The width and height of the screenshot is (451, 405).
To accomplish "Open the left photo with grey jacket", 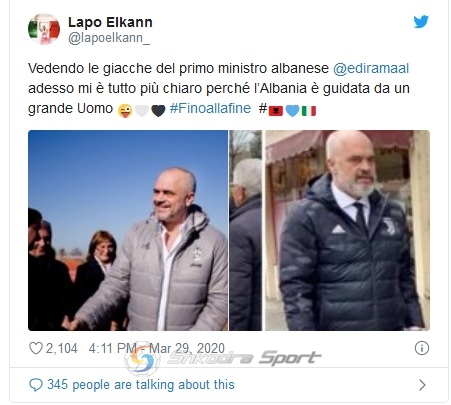I will coord(128,230).
